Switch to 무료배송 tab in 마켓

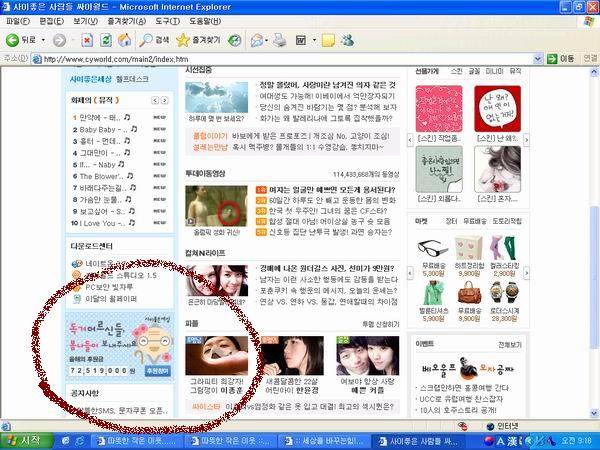point(475,221)
